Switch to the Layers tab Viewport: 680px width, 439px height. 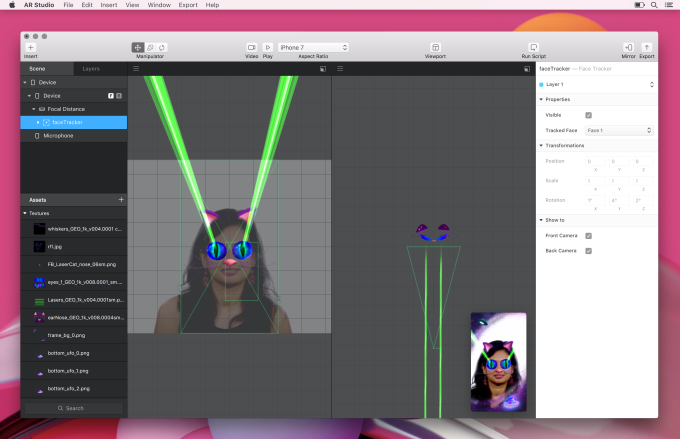[x=91, y=69]
